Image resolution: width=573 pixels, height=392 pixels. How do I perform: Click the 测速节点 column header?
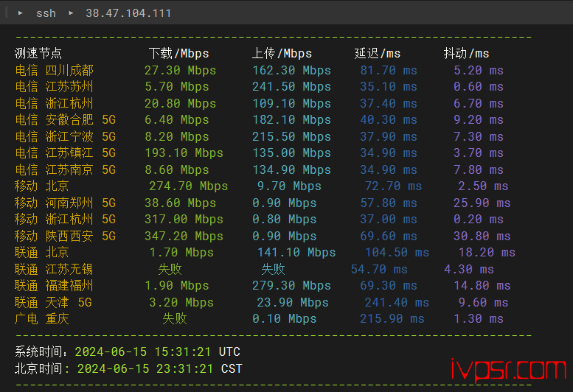[x=38, y=53]
